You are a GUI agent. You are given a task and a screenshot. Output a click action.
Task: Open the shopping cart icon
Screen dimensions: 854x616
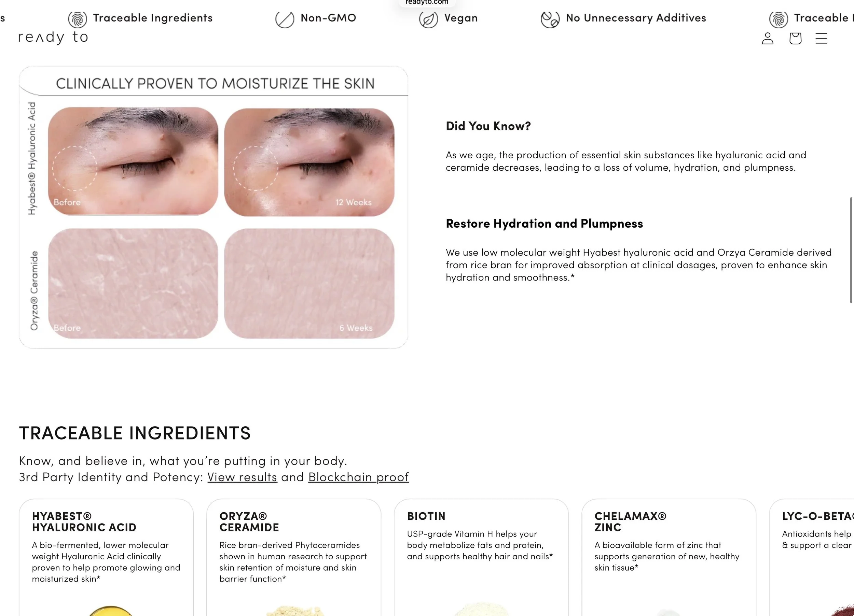[x=795, y=38]
